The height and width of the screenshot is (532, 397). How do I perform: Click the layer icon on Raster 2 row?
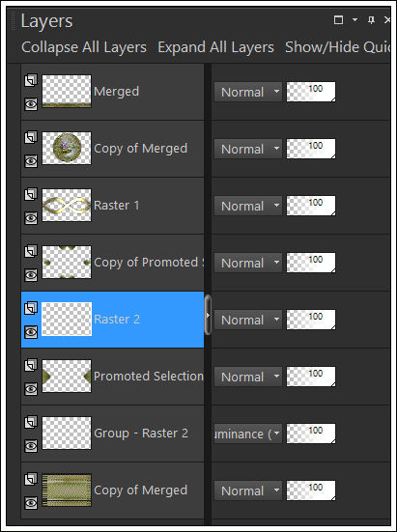[31, 309]
